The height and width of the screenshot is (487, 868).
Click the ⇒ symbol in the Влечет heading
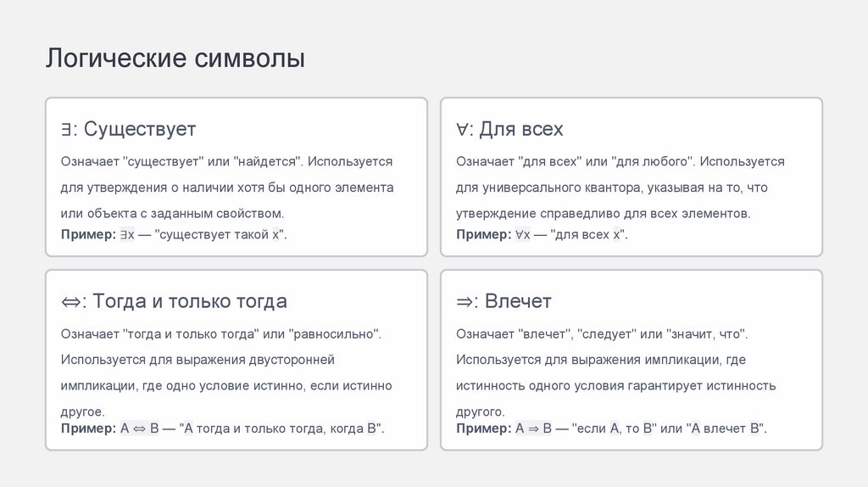(x=465, y=301)
